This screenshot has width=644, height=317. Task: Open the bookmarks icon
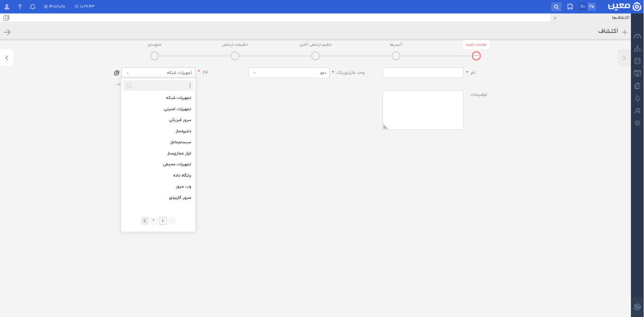pyautogui.click(x=570, y=7)
